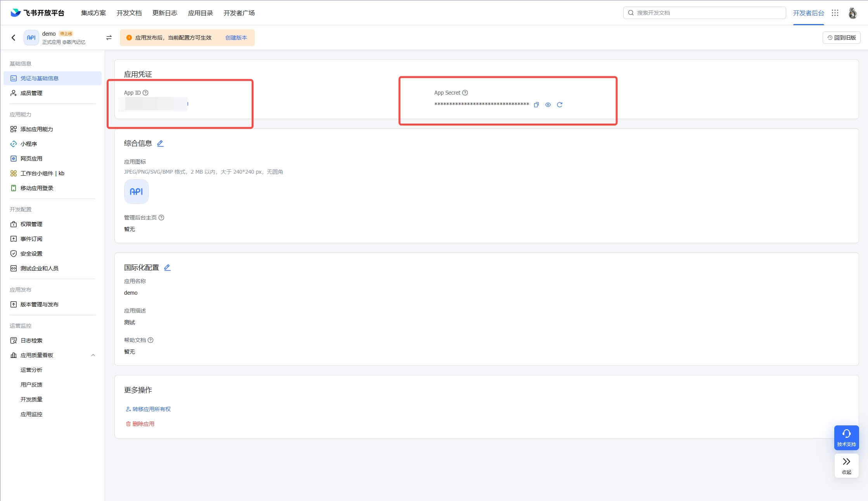Click the API application icon thumbnail
The height and width of the screenshot is (501, 868).
pyautogui.click(x=136, y=192)
